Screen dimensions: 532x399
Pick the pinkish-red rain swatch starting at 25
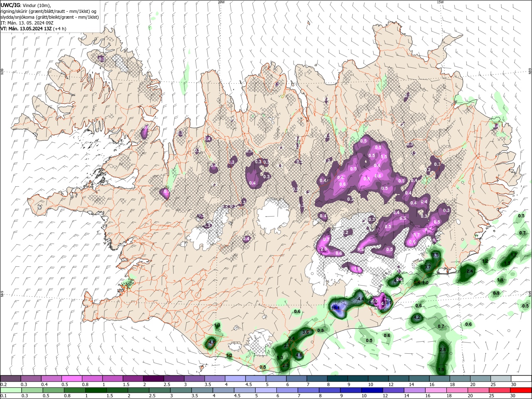click(x=499, y=390)
